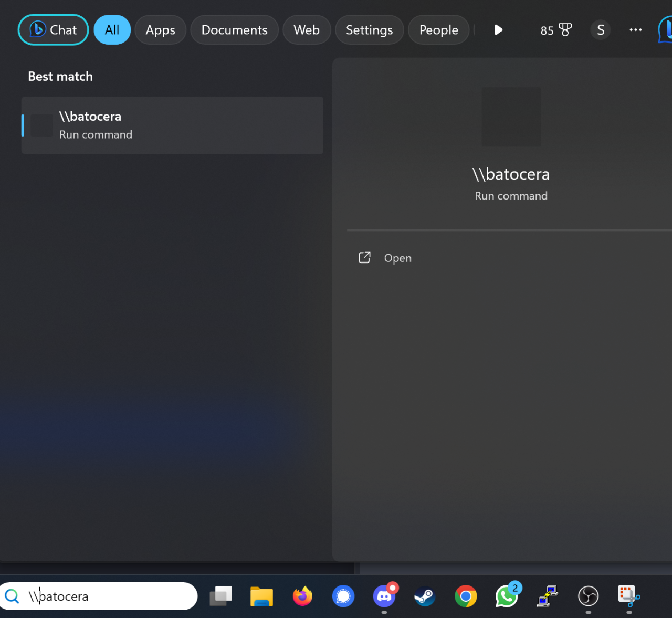Open the three-dot options menu

[635, 30]
